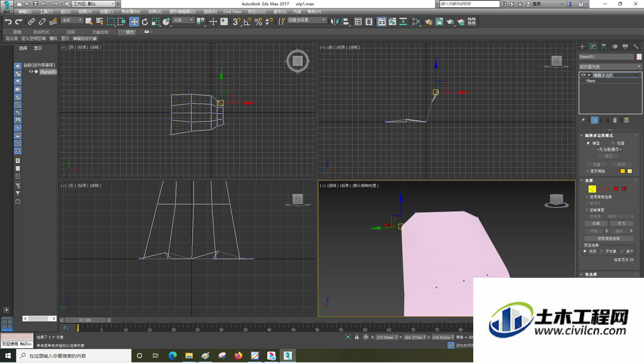Viewport: 644px width, 363px height.
Task: Activate the Select and Move tool
Action: (134, 22)
